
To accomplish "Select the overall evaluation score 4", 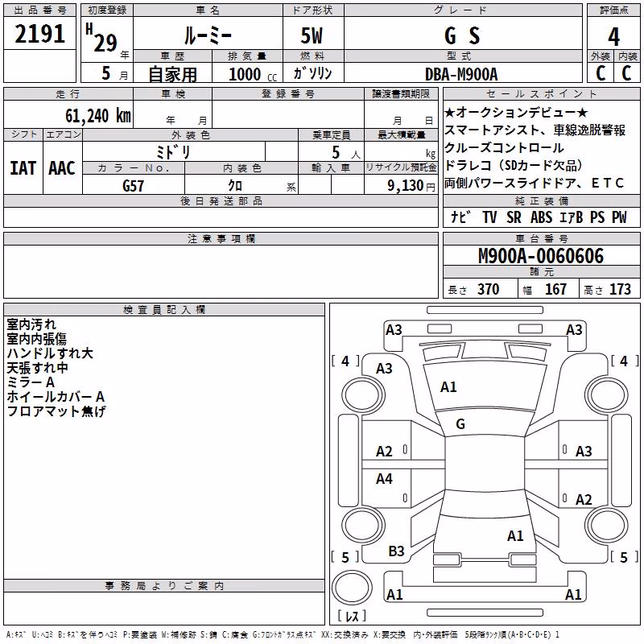I will point(613,36).
